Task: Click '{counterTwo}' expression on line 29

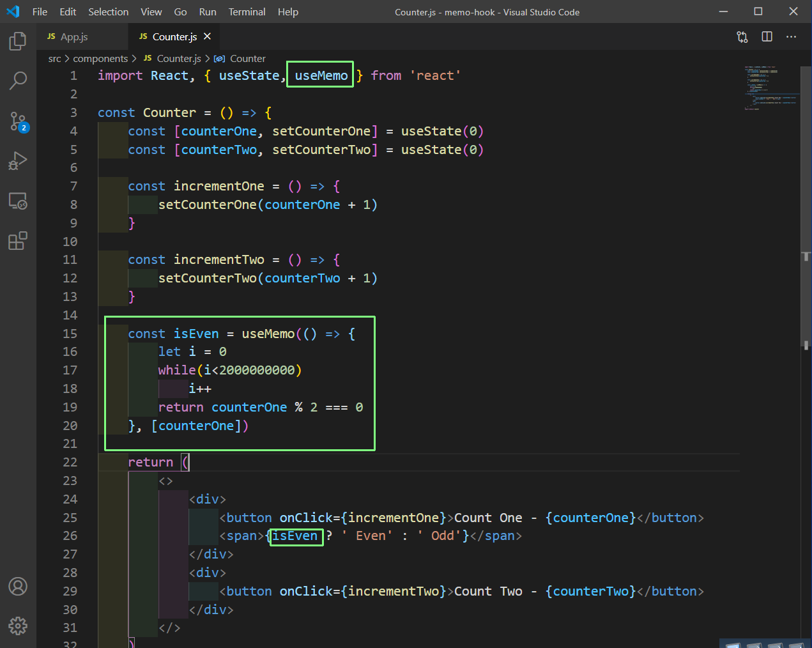Action: [x=591, y=591]
